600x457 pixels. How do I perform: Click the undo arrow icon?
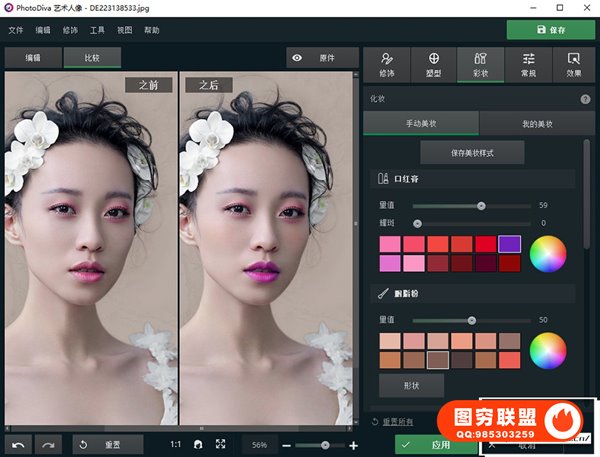tap(18, 444)
